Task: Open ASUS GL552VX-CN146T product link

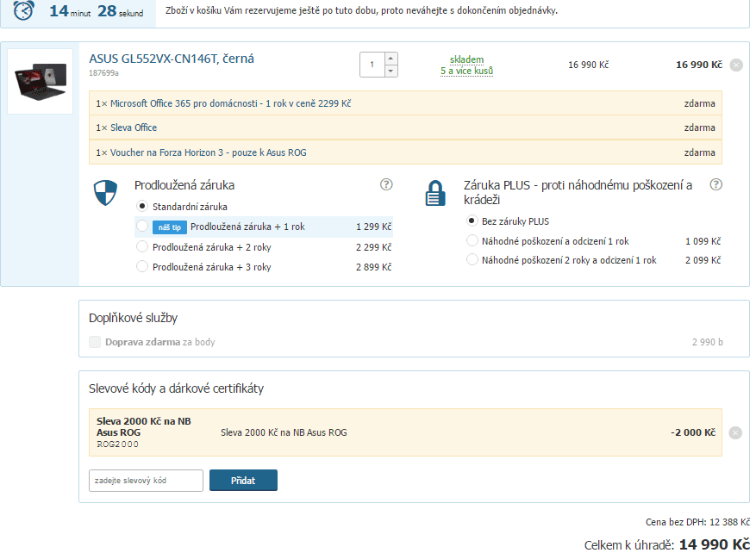Action: [x=172, y=59]
